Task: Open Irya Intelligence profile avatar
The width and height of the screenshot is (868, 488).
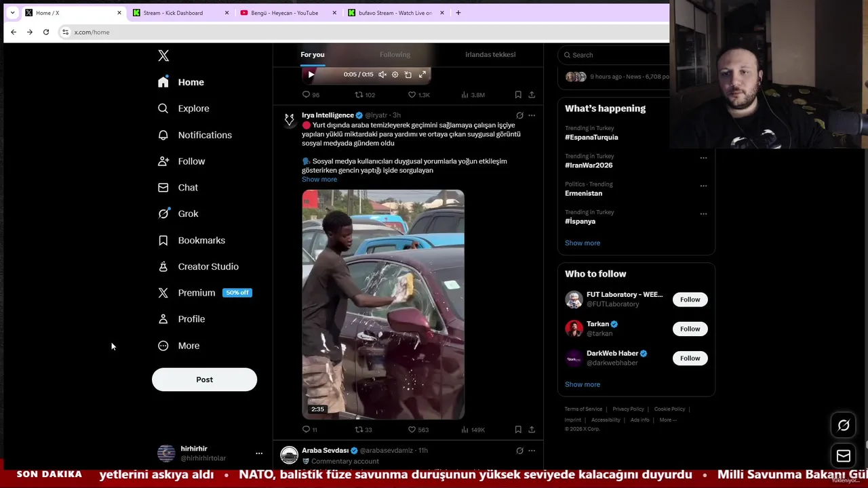Action: tap(290, 120)
